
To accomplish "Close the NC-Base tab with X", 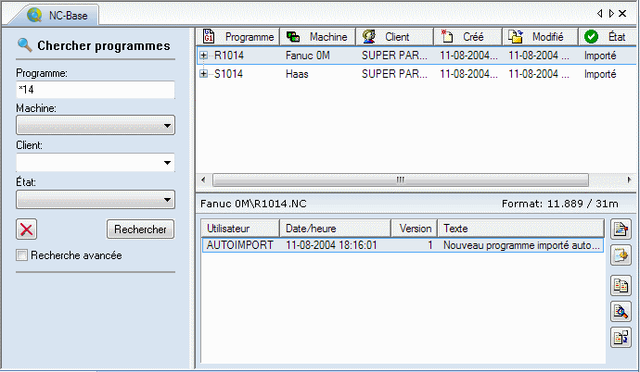I will pos(622,13).
